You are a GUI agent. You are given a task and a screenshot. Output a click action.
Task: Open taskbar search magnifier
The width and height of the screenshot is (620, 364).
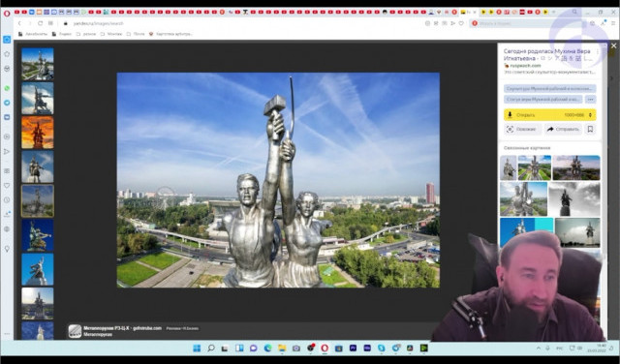tap(211, 349)
